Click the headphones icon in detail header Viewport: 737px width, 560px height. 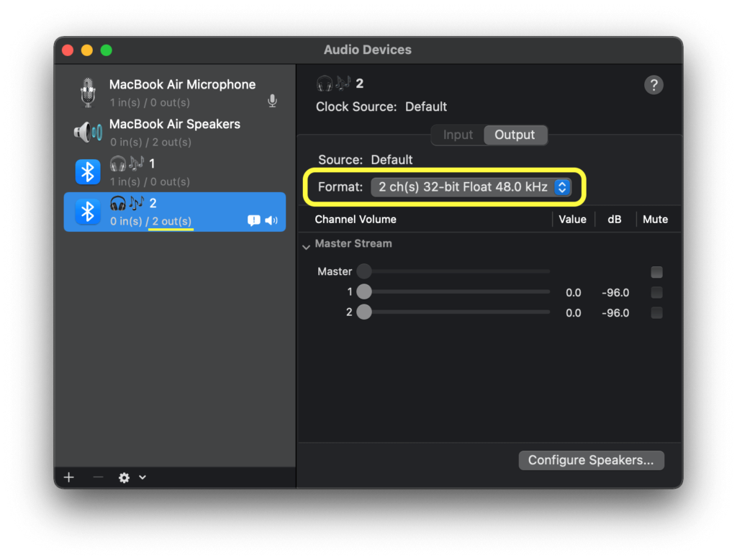pyautogui.click(x=325, y=84)
